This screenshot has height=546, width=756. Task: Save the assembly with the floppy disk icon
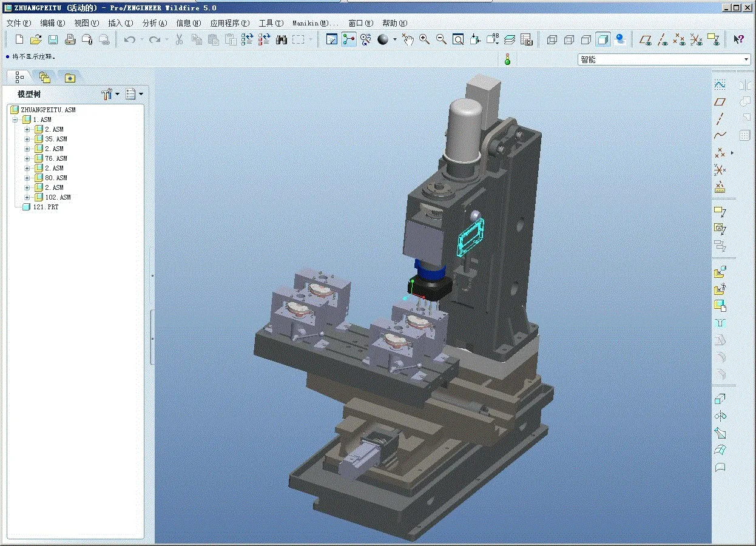(x=53, y=39)
